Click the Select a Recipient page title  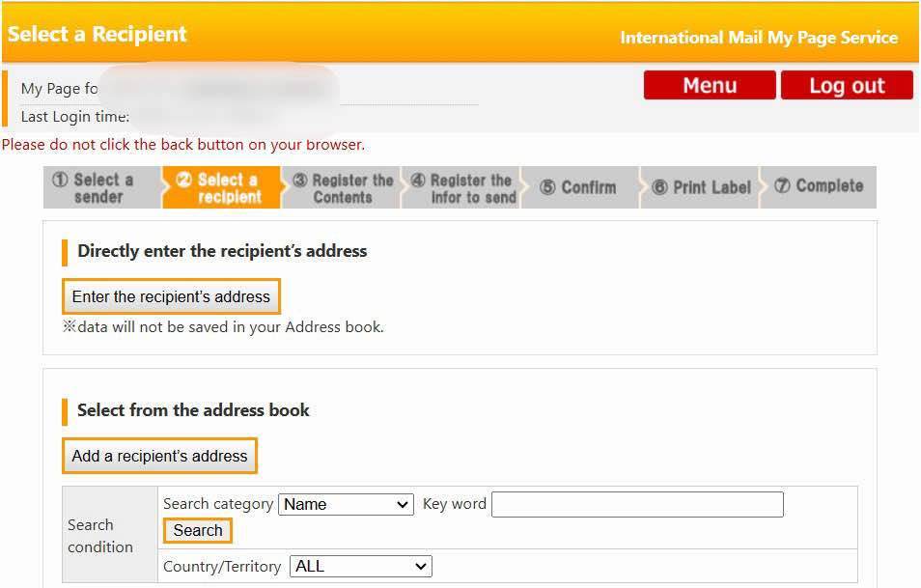(98, 34)
